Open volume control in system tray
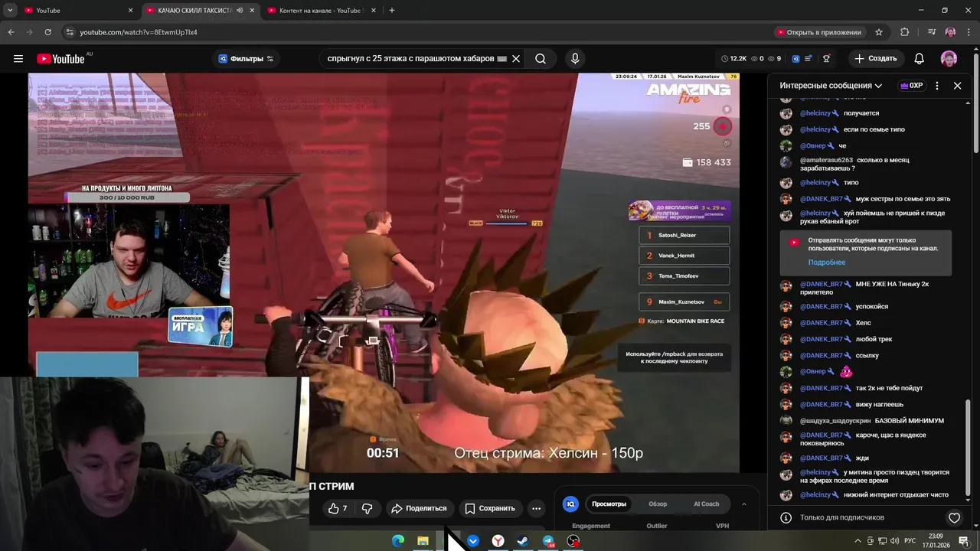Viewport: 980px width, 551px height. pos(895,541)
